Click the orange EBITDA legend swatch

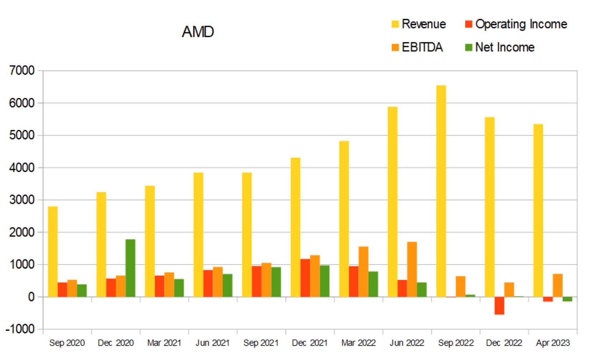(396, 47)
